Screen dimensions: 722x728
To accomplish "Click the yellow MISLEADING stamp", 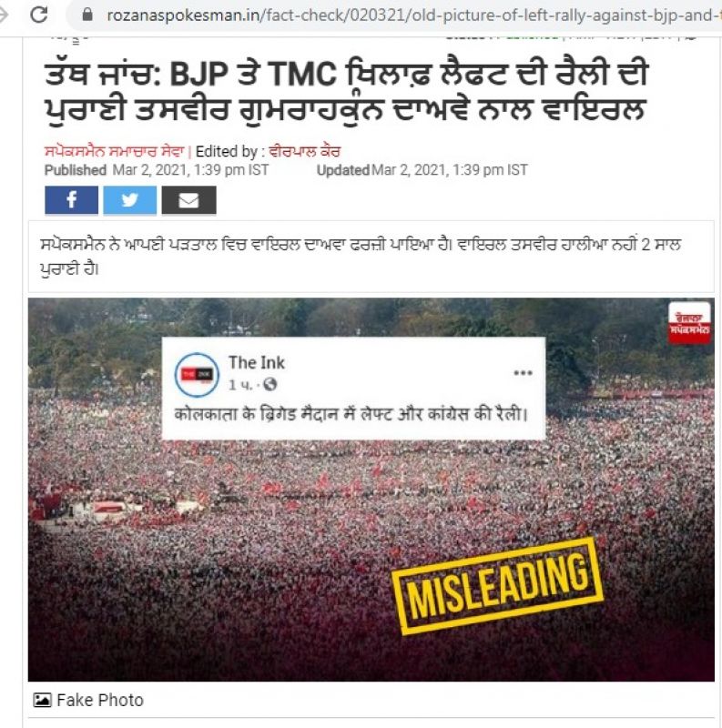I will (498, 586).
